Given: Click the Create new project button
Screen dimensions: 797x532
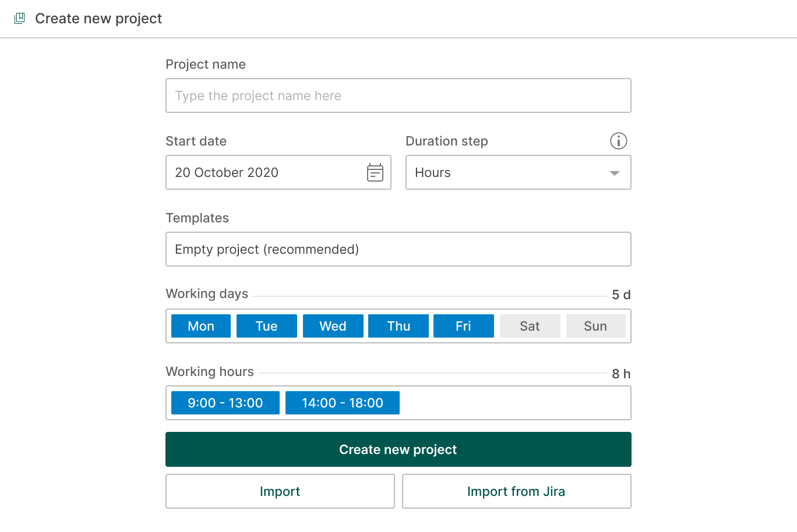Looking at the screenshot, I should tap(398, 449).
